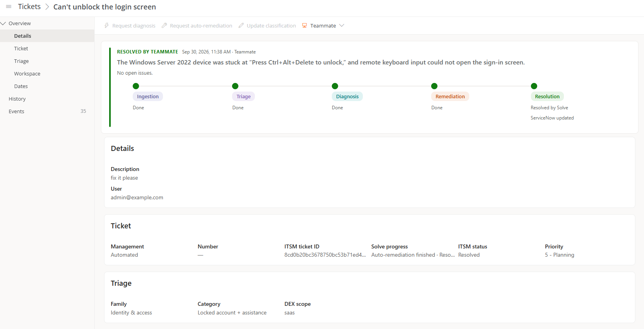The image size is (644, 329).
Task: Select the green Resolution stage dot
Action: 534,86
